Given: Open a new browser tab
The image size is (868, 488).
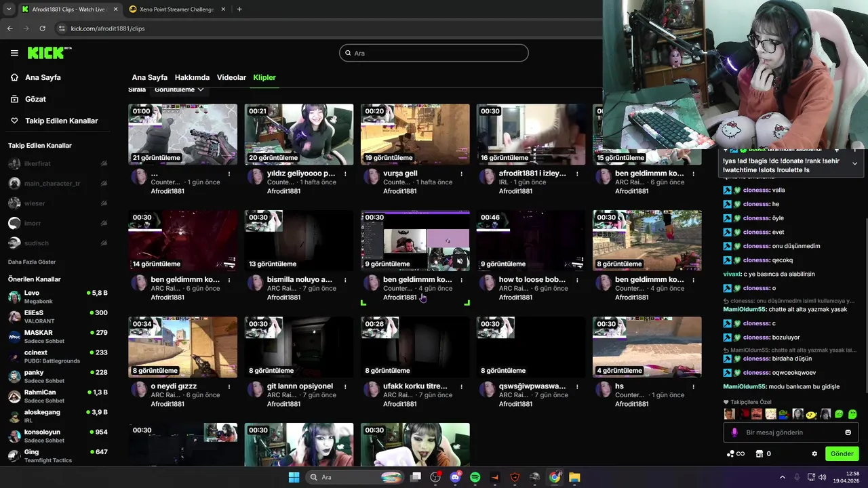Looking at the screenshot, I should (239, 9).
